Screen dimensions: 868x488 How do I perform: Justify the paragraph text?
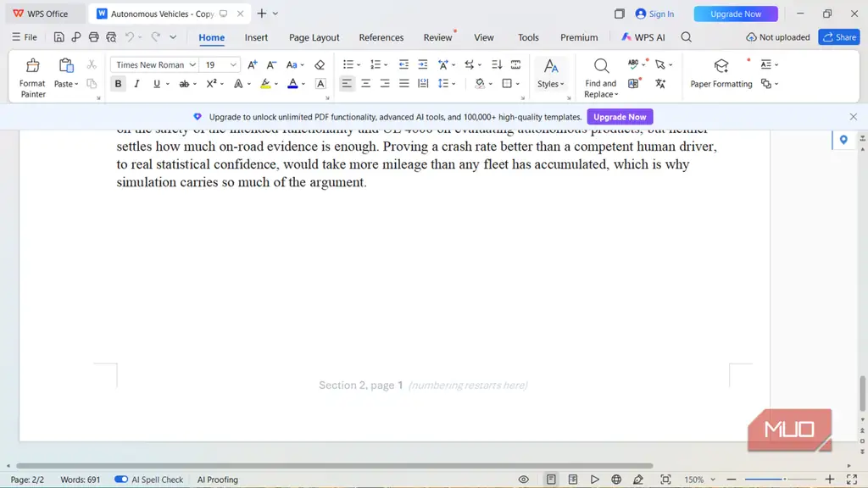(404, 84)
